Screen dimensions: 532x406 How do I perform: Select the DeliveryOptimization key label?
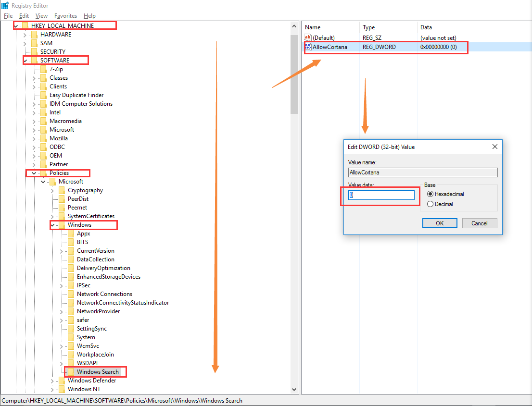click(x=103, y=268)
